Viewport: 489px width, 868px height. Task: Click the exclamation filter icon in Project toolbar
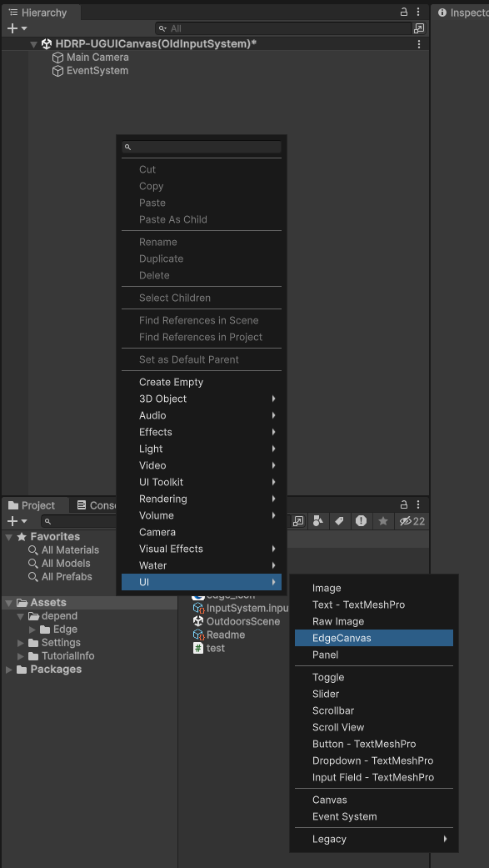[360, 520]
